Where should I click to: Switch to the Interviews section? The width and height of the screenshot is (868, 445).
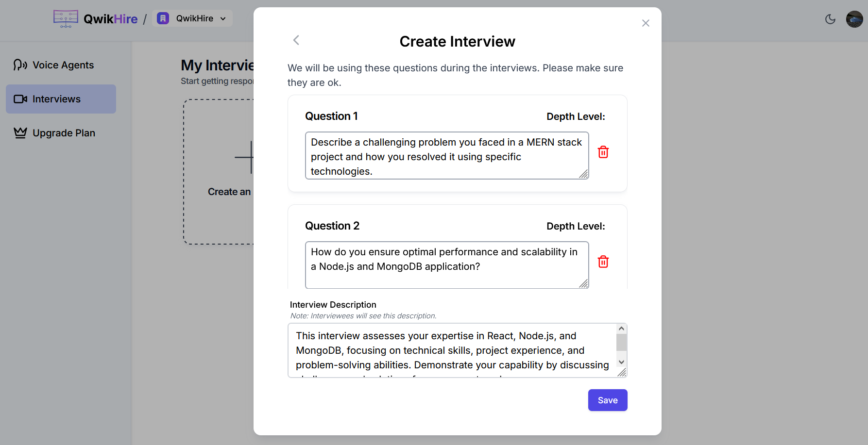click(x=56, y=99)
